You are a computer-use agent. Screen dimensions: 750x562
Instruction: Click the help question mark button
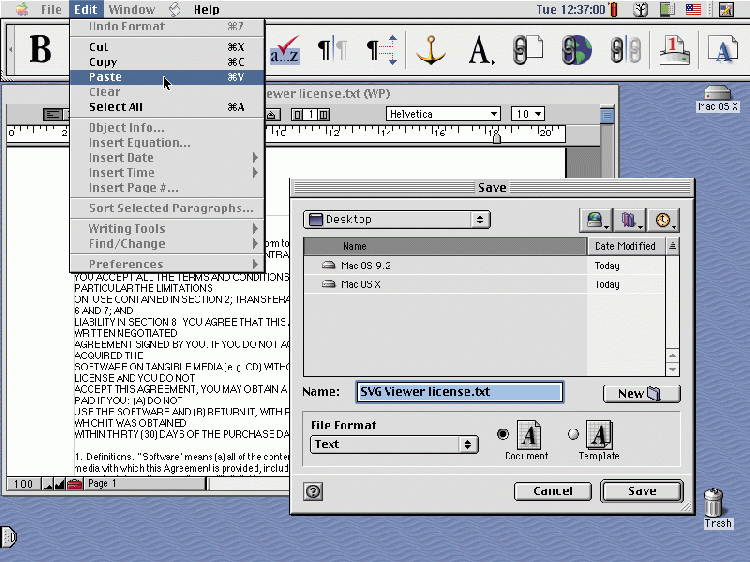click(313, 491)
